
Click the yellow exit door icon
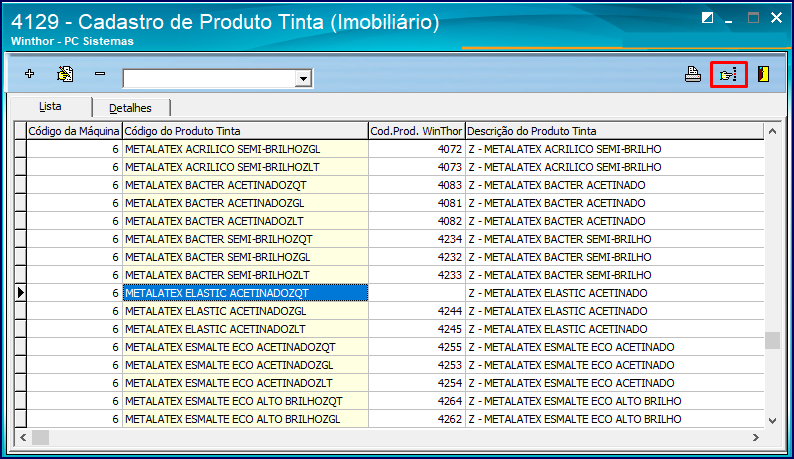[763, 74]
